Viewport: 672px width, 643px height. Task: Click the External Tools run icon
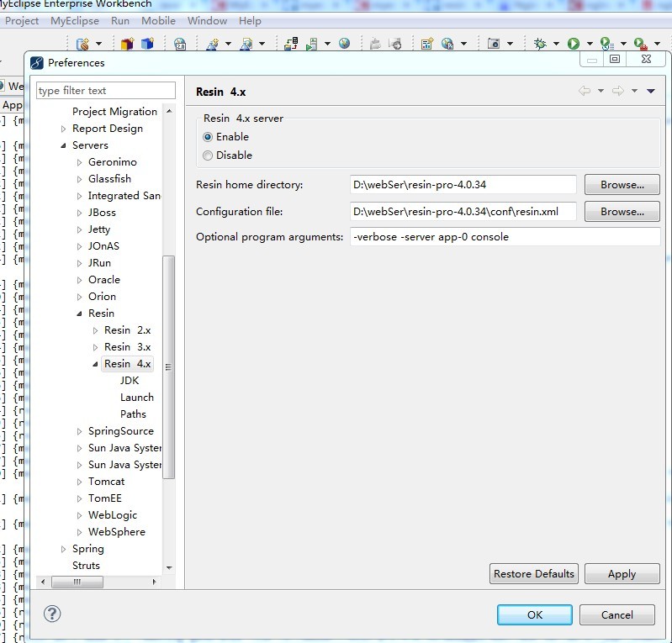point(640,44)
